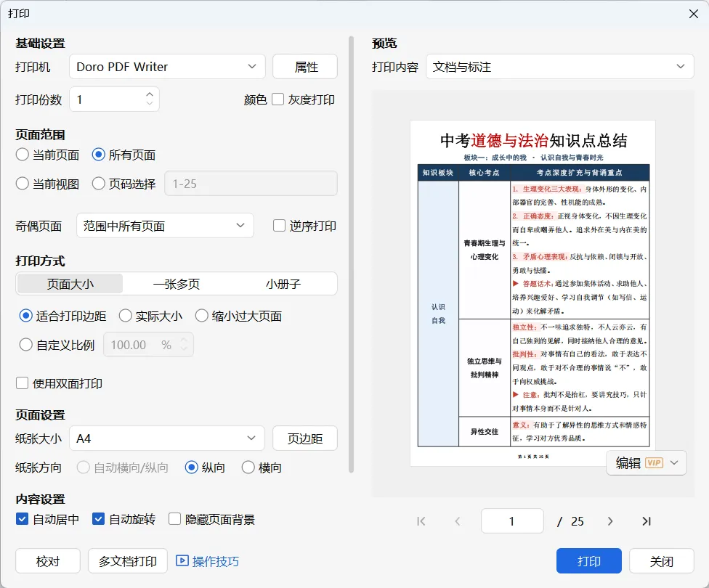This screenshot has height=588, width=709.
Task: Click the 打印份数 input field
Action: [114, 99]
